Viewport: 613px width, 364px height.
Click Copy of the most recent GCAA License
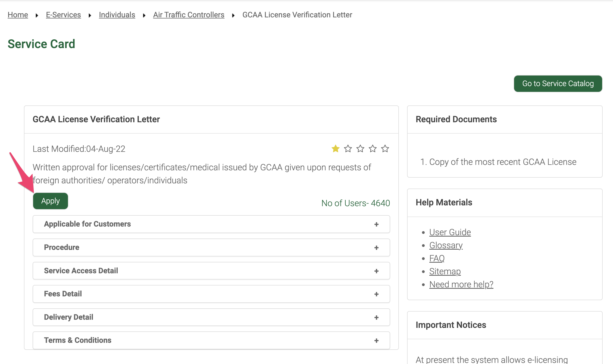pyautogui.click(x=503, y=162)
